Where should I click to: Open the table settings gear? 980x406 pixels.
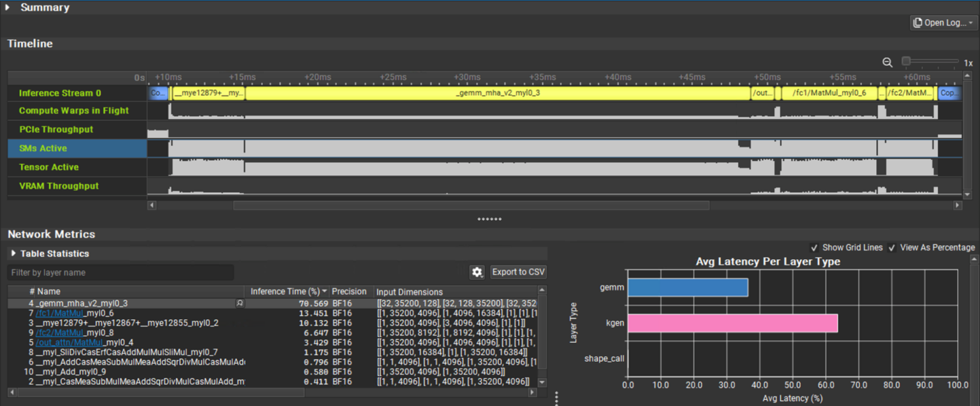pyautogui.click(x=477, y=272)
